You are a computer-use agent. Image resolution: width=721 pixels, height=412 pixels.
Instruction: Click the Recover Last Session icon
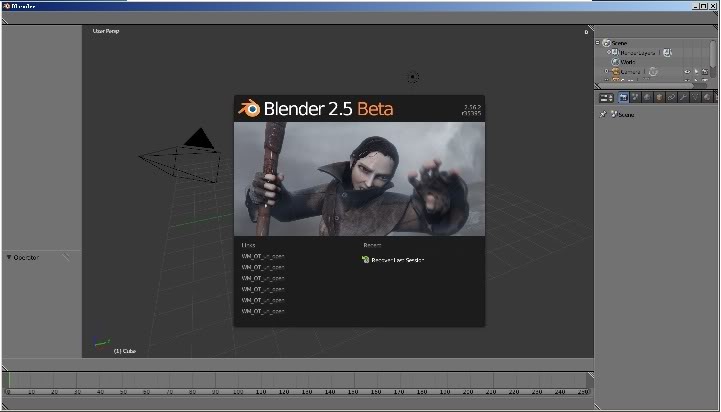click(366, 259)
